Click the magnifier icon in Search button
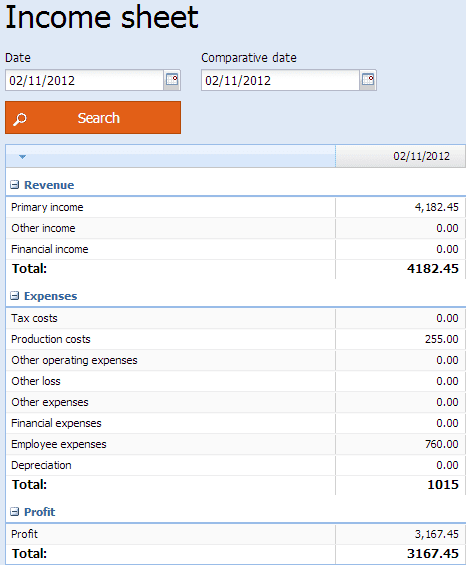The image size is (473, 571). click(x=20, y=119)
